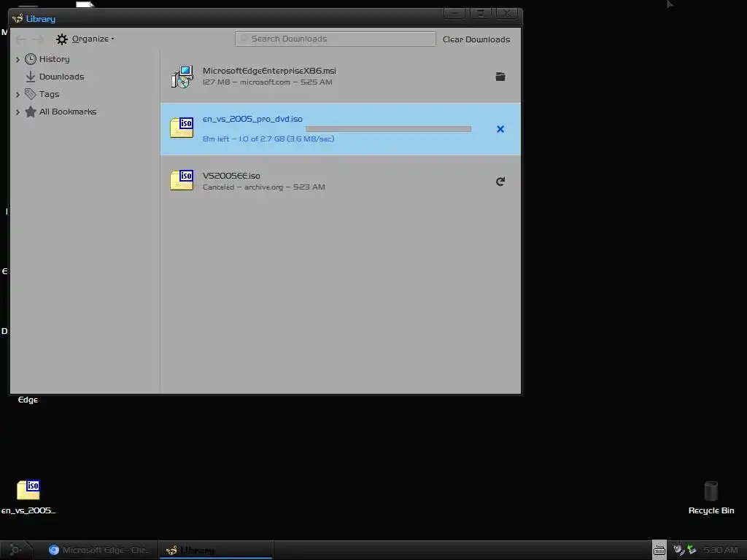Click the MicrosoftEdgeEnterpriseX86.msi installer icon
The width and height of the screenshot is (747, 560).
182,77
